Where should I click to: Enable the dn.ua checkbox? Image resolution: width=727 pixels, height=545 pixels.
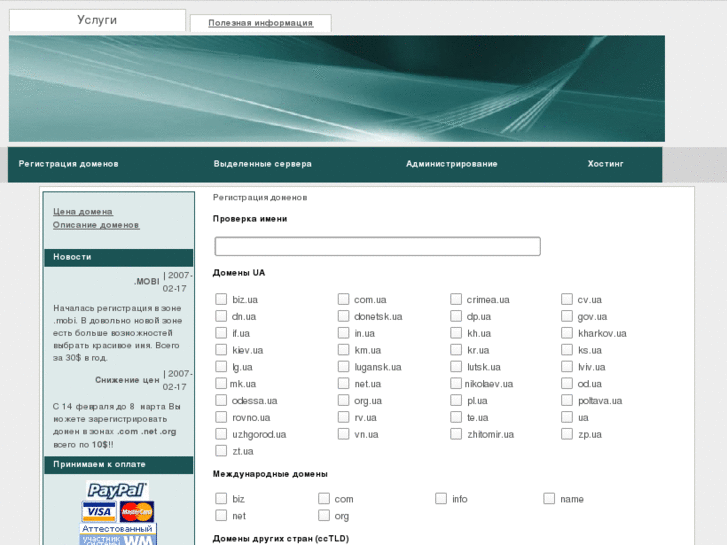(x=221, y=316)
